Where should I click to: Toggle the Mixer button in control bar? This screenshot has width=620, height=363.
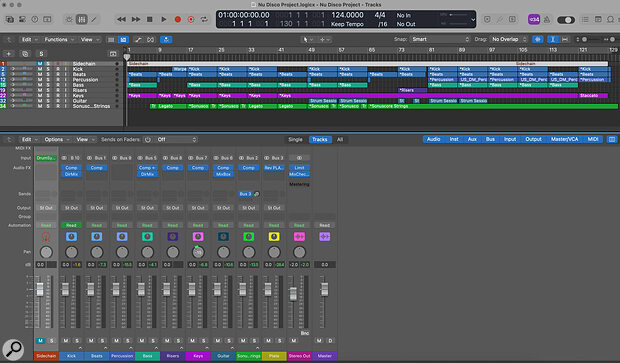click(x=81, y=19)
